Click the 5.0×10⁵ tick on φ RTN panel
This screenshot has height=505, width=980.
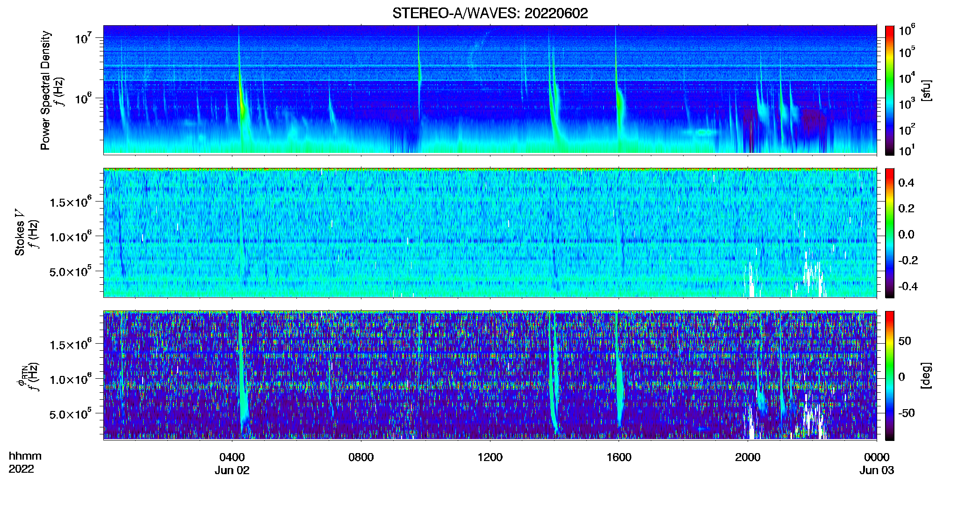(71, 414)
